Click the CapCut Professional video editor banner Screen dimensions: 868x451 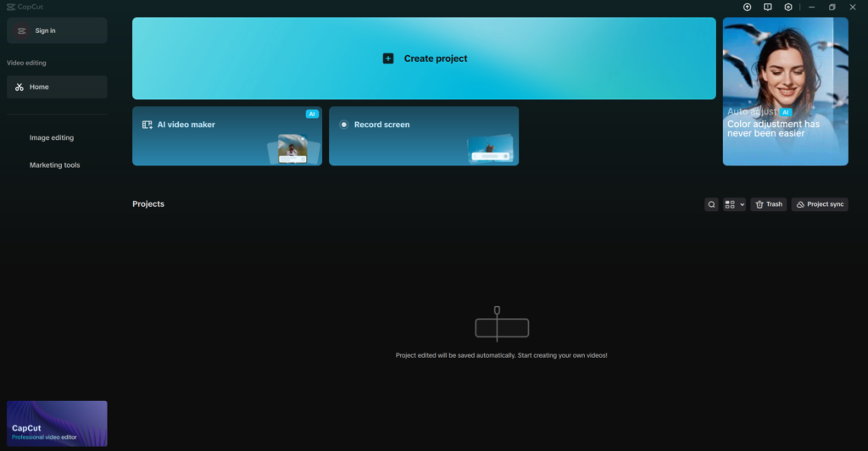tap(57, 423)
